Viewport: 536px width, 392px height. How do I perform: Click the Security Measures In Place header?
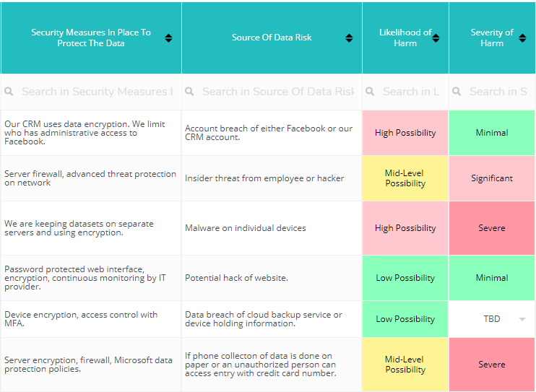pyautogui.click(x=90, y=38)
